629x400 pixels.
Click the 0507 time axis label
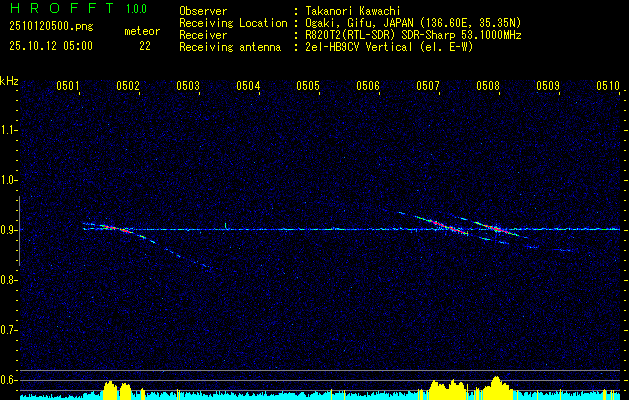click(x=428, y=85)
